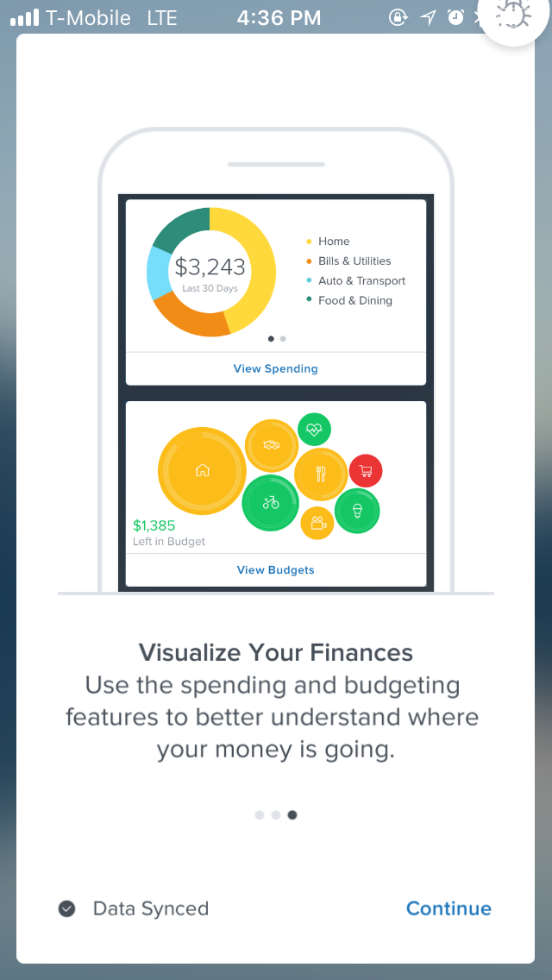552x980 pixels.
Task: Open the View Spending link
Action: click(x=276, y=368)
